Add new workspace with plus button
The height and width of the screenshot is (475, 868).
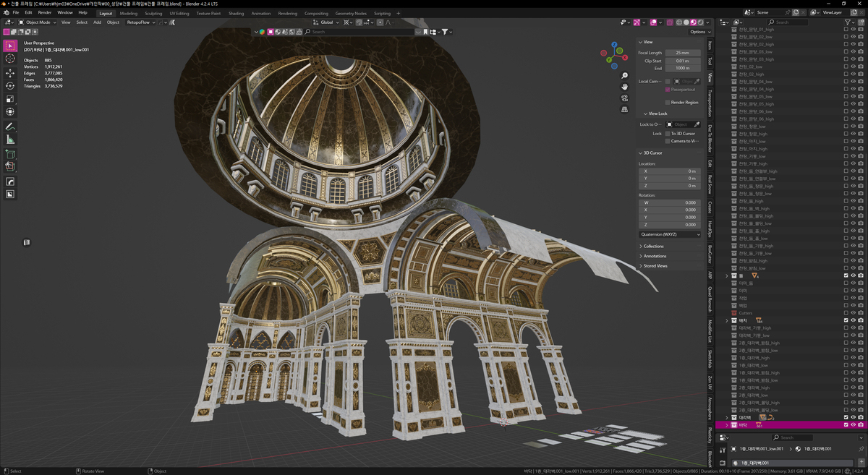tap(397, 13)
